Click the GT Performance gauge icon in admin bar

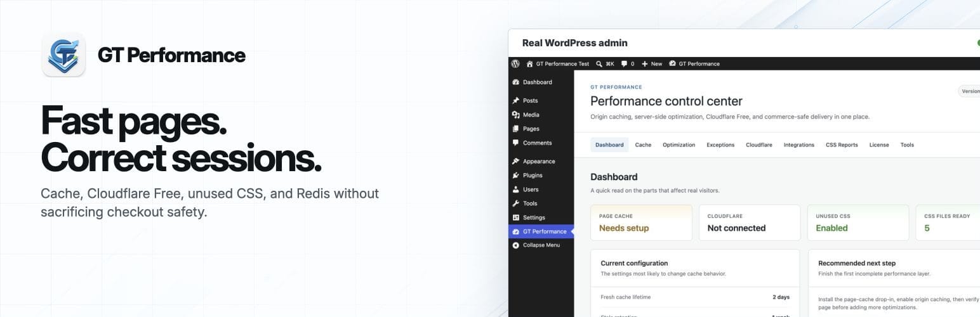[x=673, y=63]
